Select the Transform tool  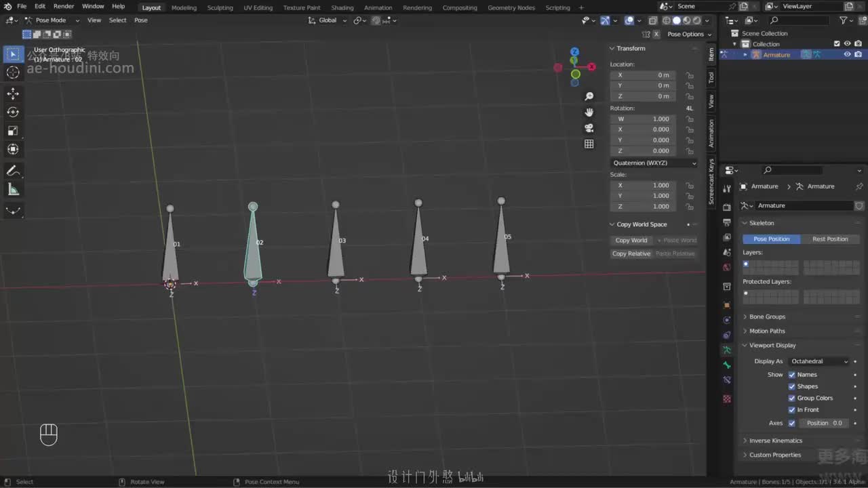pos(13,149)
